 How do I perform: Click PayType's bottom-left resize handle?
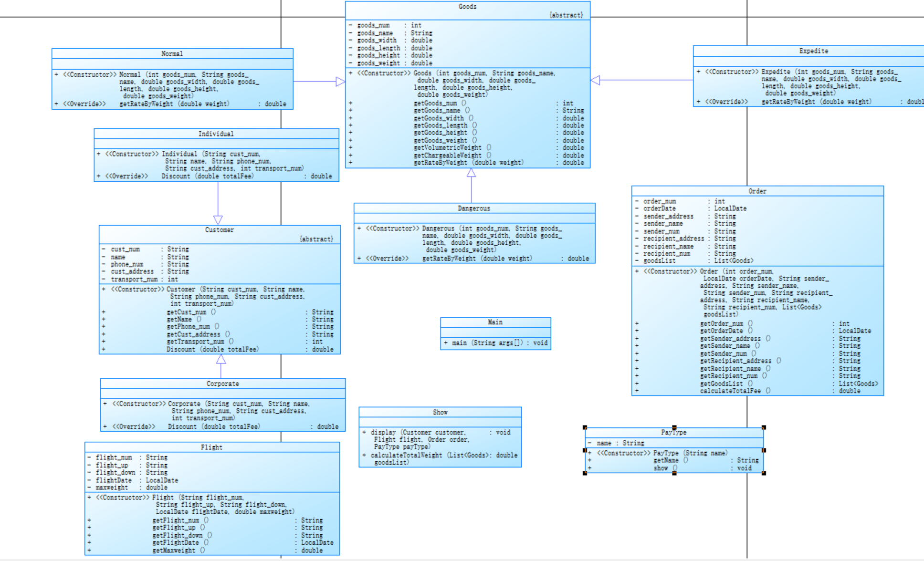(585, 473)
